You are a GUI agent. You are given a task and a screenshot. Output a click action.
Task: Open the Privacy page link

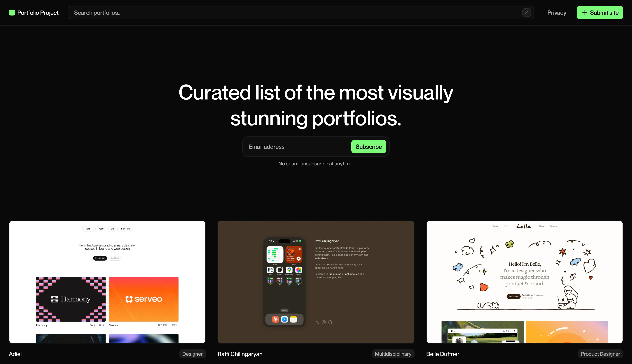pyautogui.click(x=556, y=13)
